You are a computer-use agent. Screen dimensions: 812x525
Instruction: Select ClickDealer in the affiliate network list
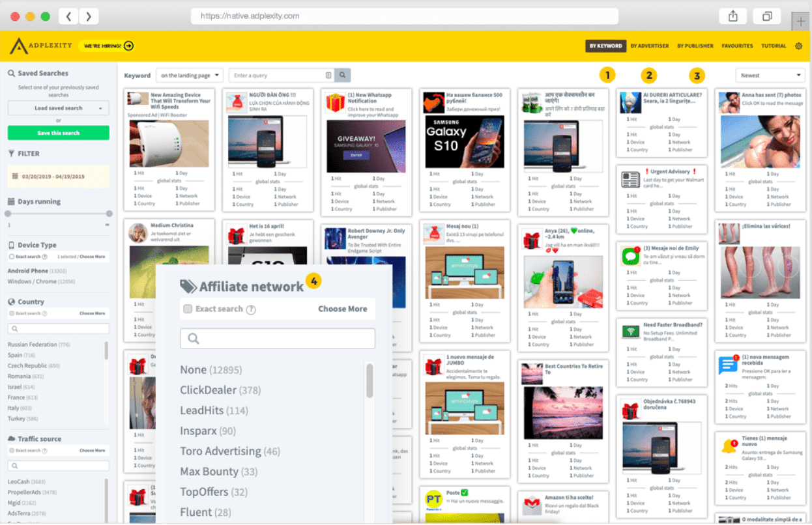coord(220,390)
